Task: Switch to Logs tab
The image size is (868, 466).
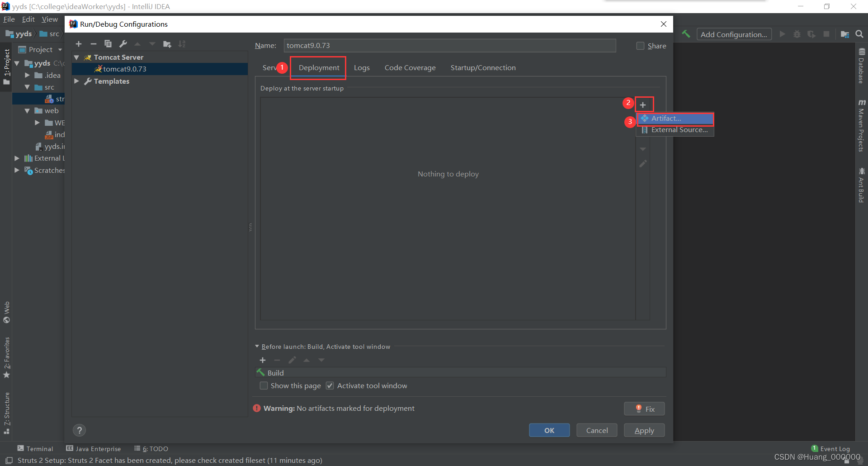Action: [362, 67]
